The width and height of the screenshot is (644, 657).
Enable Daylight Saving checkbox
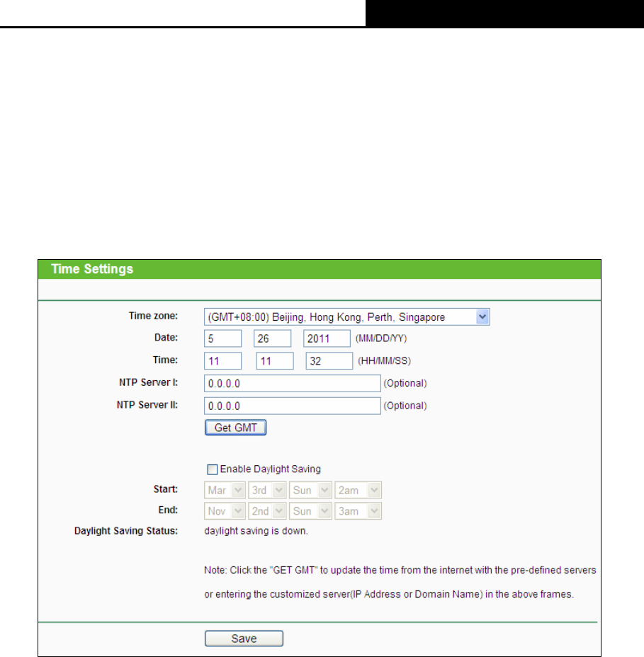click(213, 469)
